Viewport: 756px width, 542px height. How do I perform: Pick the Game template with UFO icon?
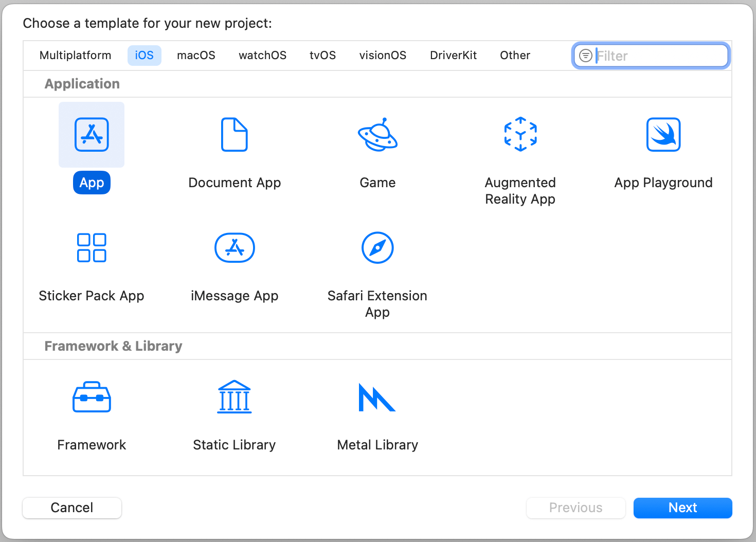[377, 135]
